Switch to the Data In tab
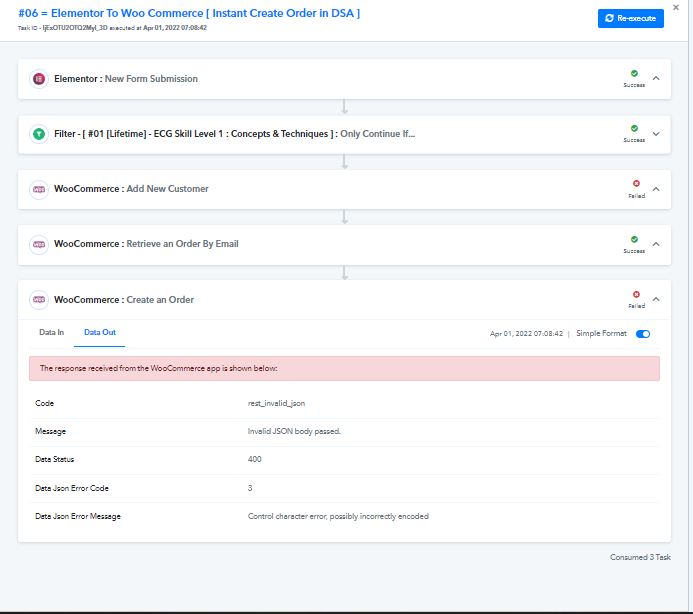693x614 pixels. coord(51,332)
